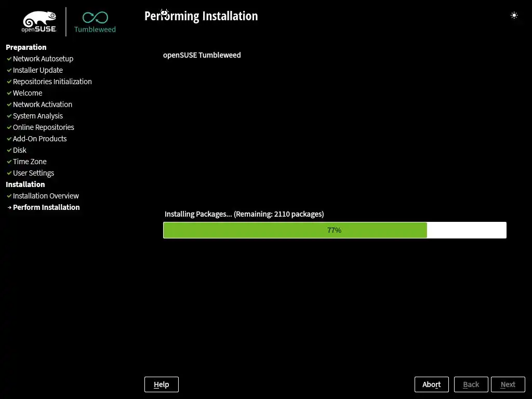532x399 pixels.
Task: Select System Analysis step
Action: pos(37,116)
